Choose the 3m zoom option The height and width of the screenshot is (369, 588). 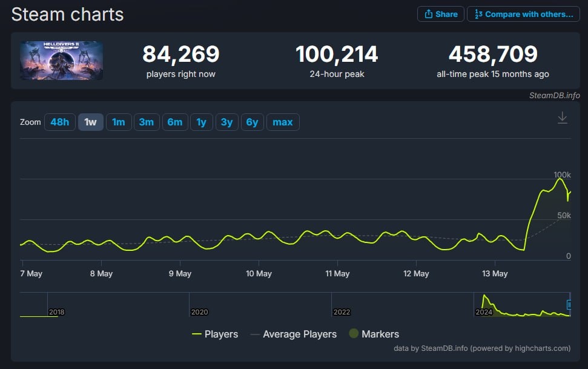[x=147, y=122]
